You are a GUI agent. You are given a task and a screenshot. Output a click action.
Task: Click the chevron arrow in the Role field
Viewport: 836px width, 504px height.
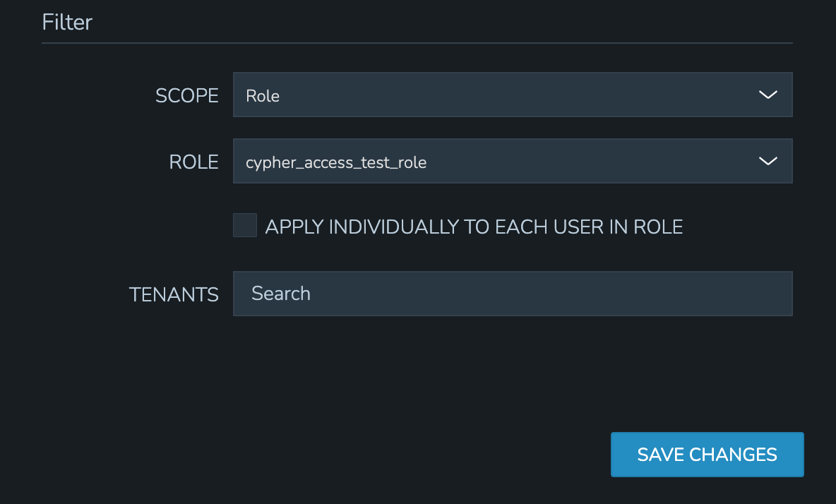(768, 161)
